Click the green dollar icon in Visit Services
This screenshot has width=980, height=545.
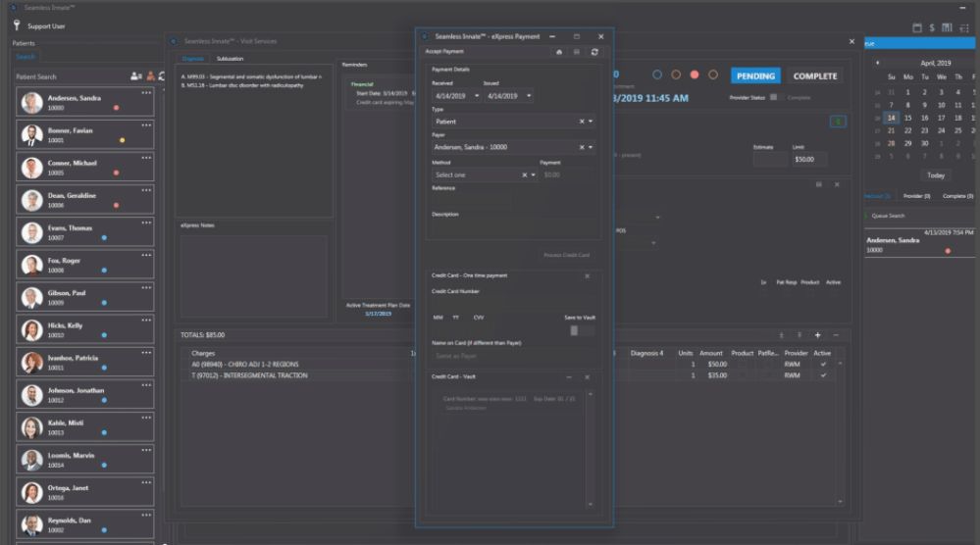(x=838, y=122)
